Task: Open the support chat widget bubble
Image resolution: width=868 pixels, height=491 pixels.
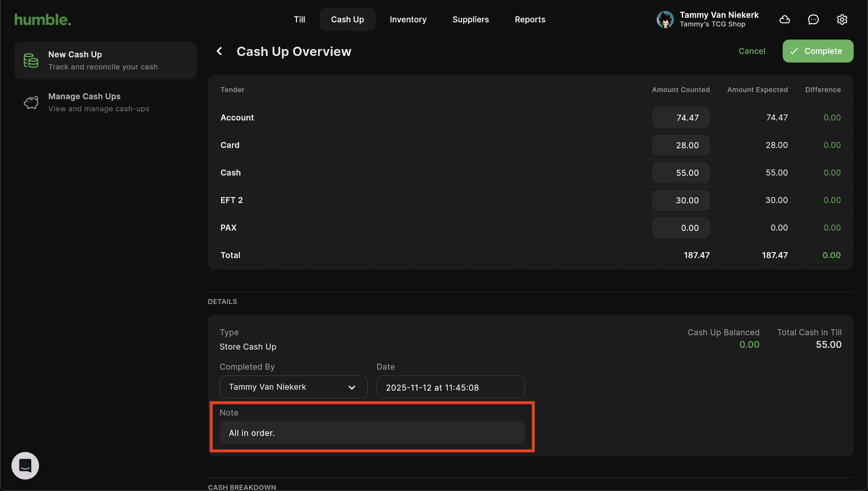Action: (x=25, y=465)
